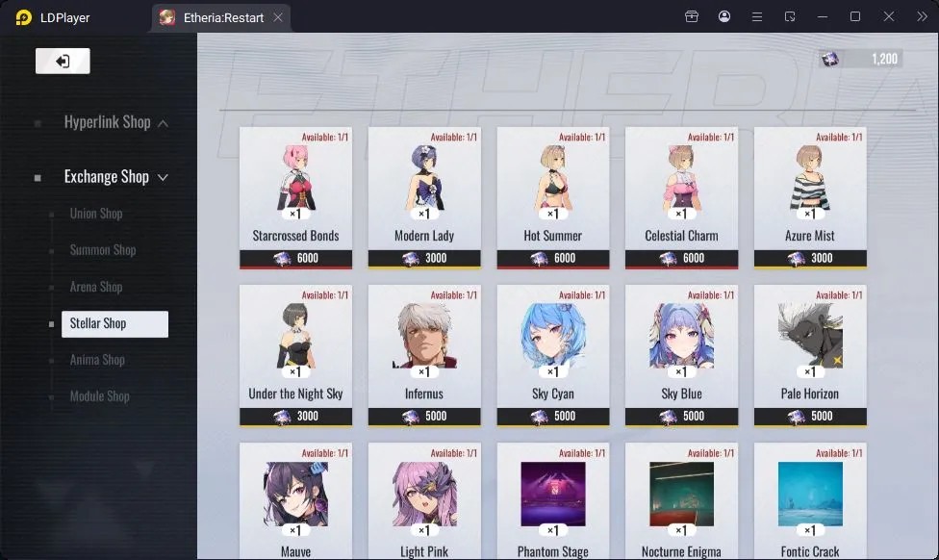
Task: Select Sky Cyan avatar thumbnail
Action: point(553,336)
